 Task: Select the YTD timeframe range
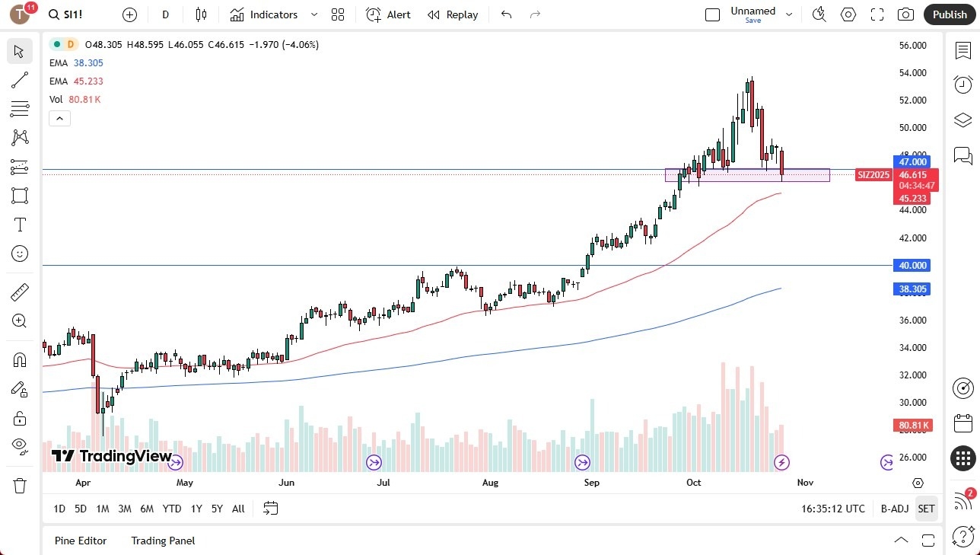point(171,509)
